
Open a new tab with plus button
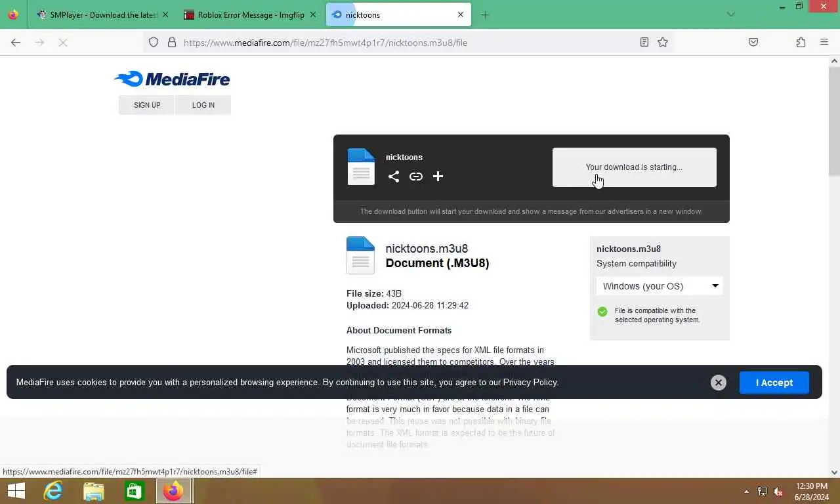pos(485,14)
